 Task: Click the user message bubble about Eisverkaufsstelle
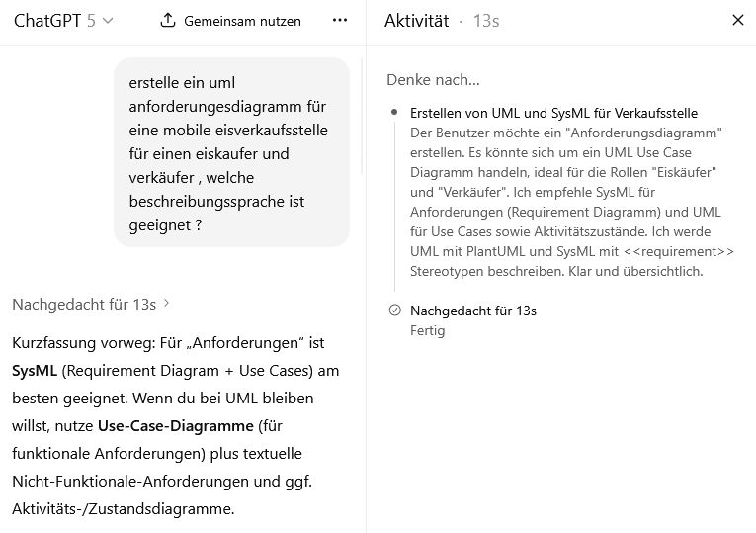(231, 153)
